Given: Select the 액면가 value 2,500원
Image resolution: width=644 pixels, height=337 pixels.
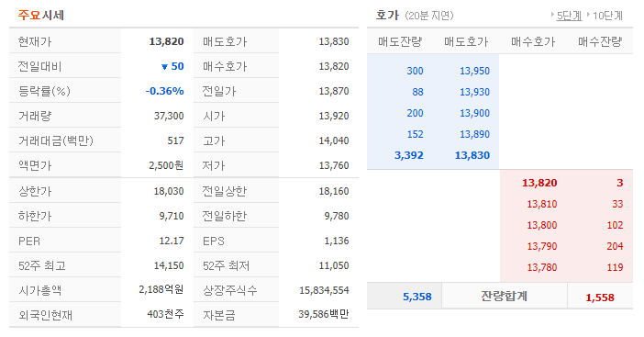Looking at the screenshot, I should click(x=166, y=165).
